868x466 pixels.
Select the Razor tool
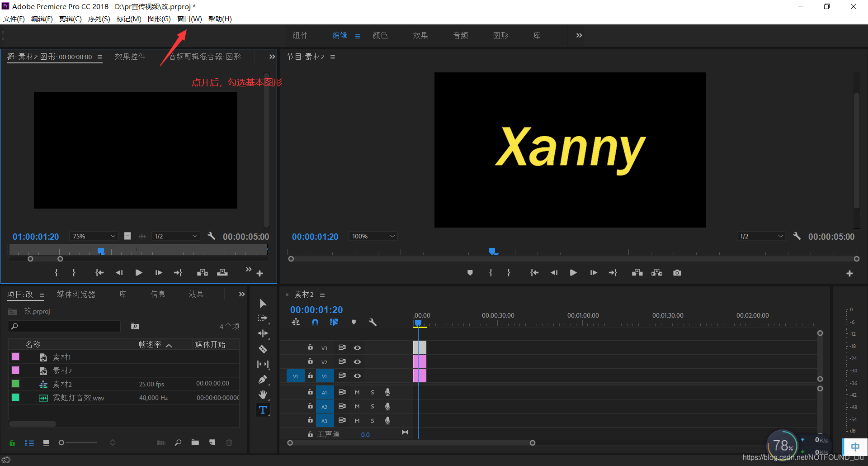pyautogui.click(x=263, y=349)
